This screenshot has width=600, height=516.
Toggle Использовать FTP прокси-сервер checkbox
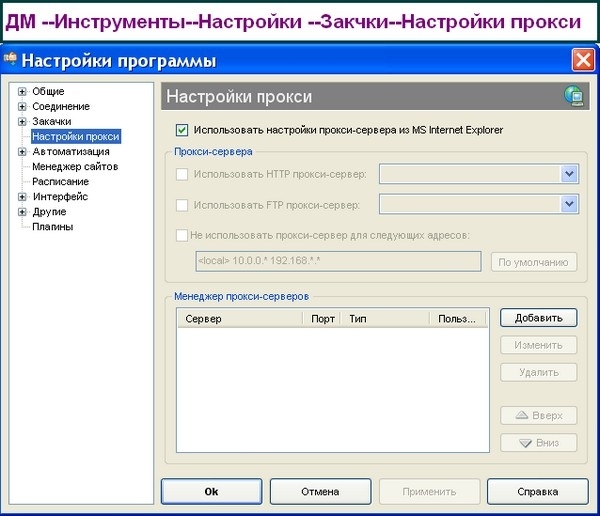pos(182,205)
